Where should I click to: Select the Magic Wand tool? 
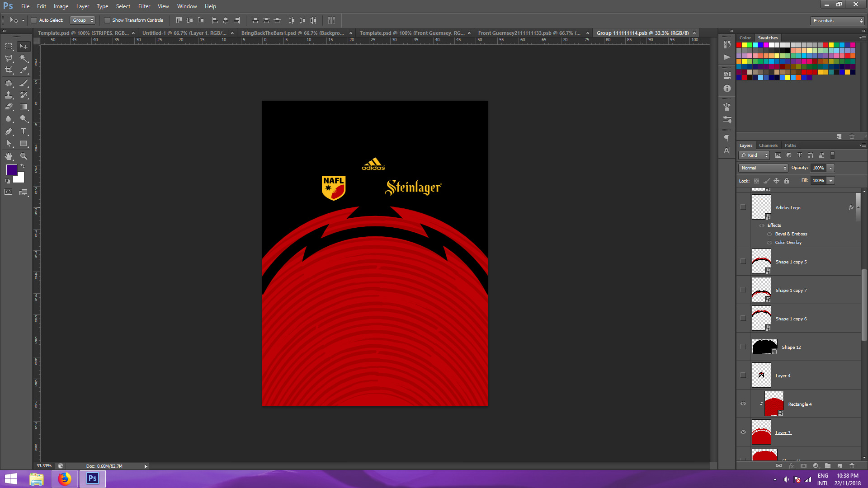24,58
